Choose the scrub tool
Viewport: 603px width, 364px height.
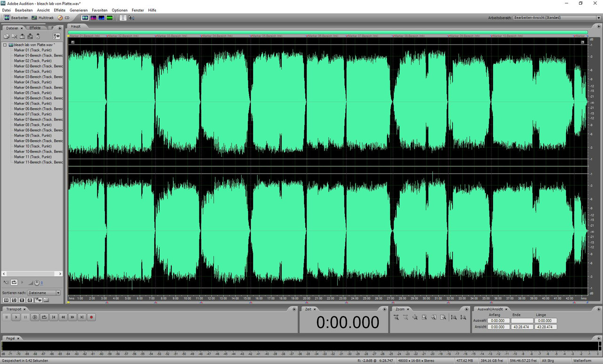coord(131,17)
